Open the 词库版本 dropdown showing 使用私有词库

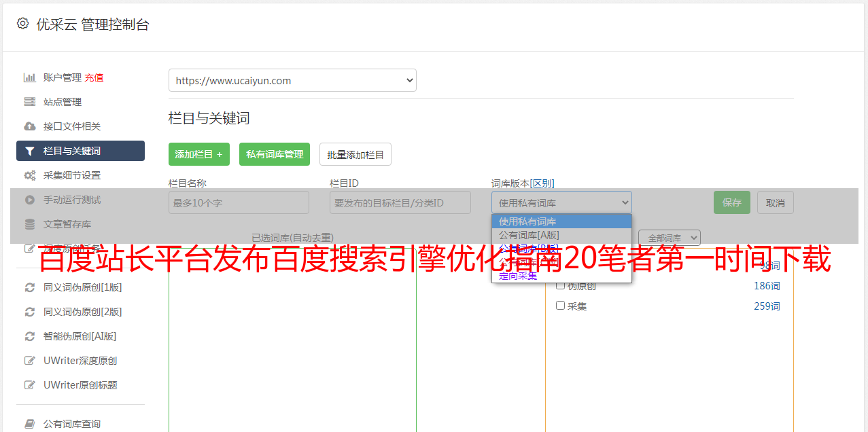click(561, 202)
